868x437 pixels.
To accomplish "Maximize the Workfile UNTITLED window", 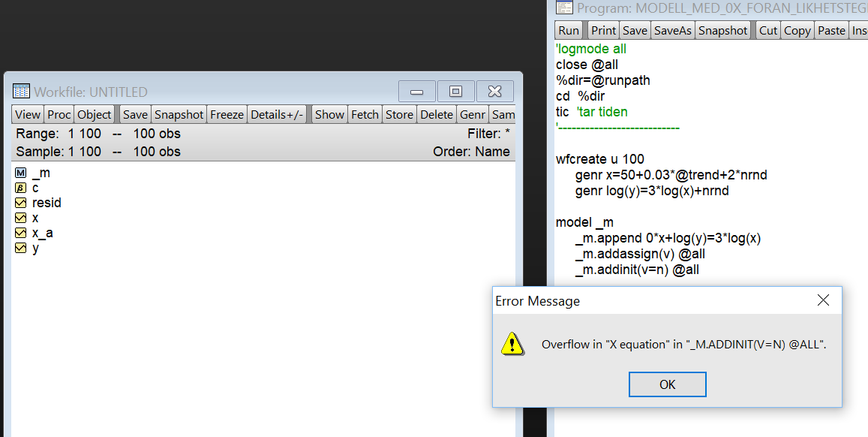I will 455,92.
